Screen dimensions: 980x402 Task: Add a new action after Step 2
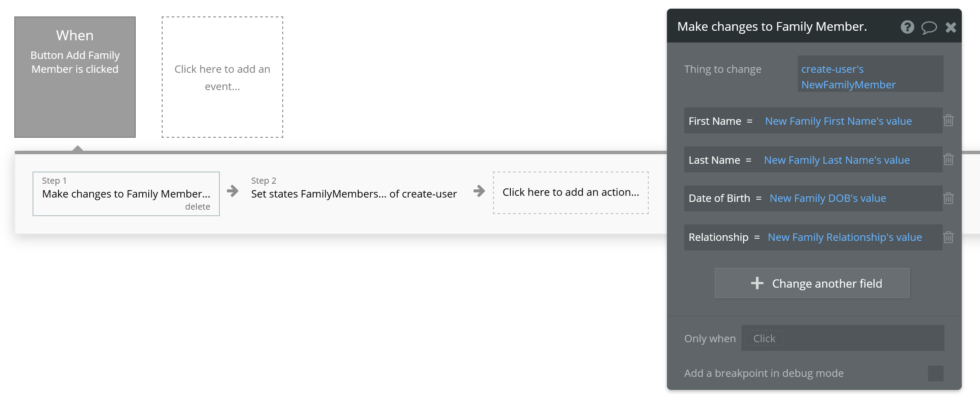(571, 192)
